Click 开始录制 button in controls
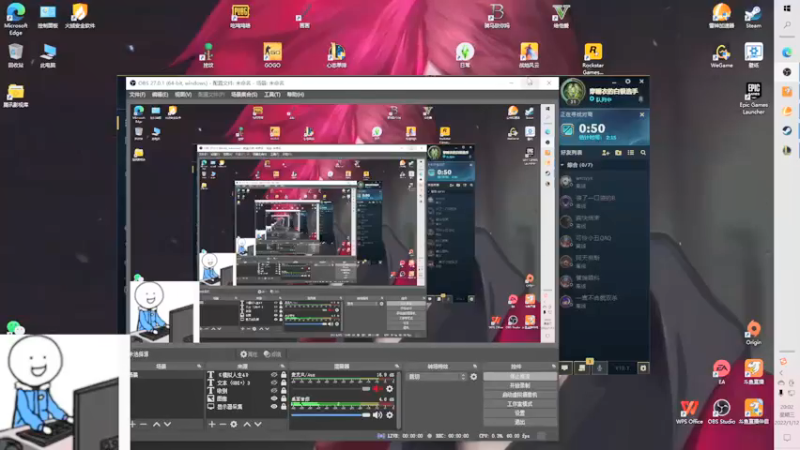The height and width of the screenshot is (450, 800). [520, 386]
